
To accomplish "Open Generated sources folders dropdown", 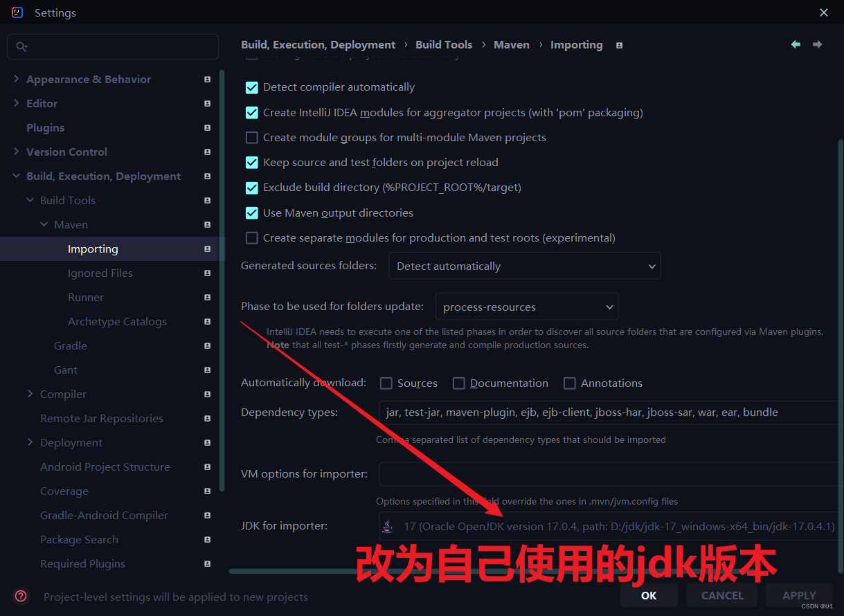I will click(x=525, y=266).
